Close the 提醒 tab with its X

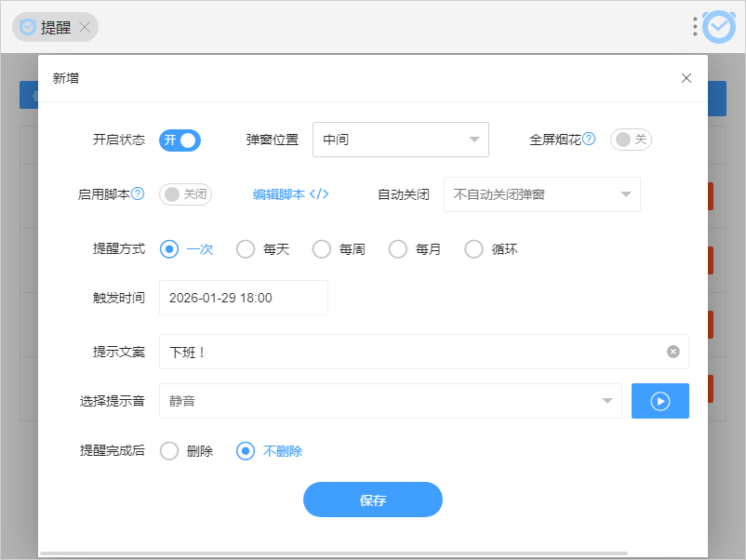(x=85, y=27)
